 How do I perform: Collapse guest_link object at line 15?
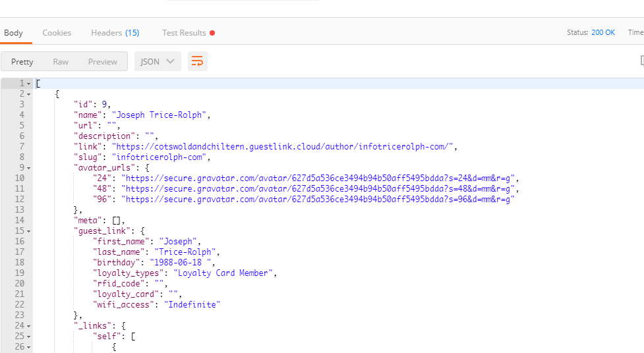[x=29, y=232]
